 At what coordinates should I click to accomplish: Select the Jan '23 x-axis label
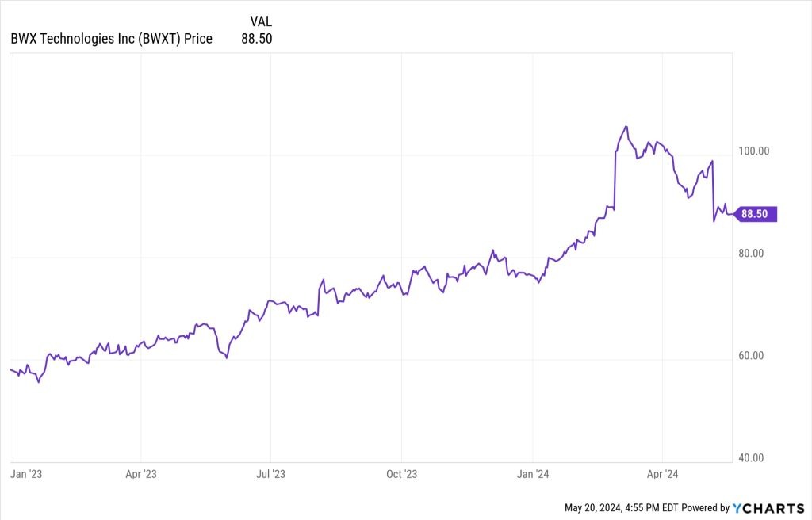[27, 474]
